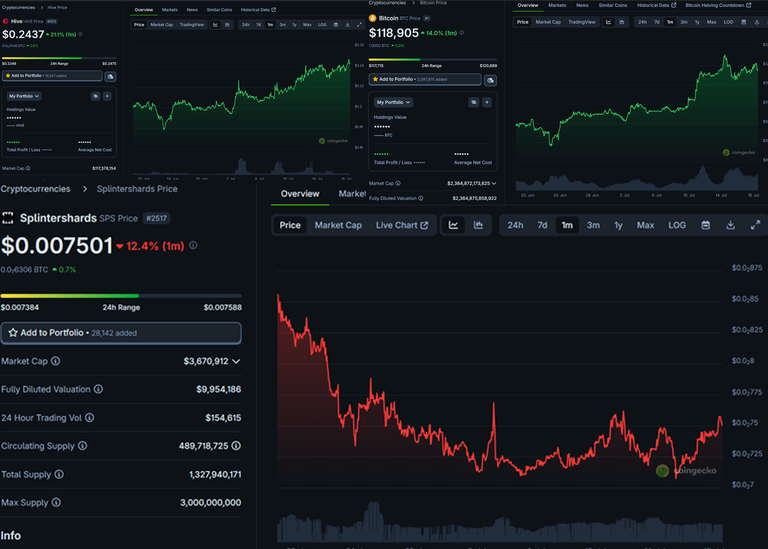Viewport: 768px width, 549px height.
Task: Select 7d range on Splintershards chart
Action: tap(542, 225)
